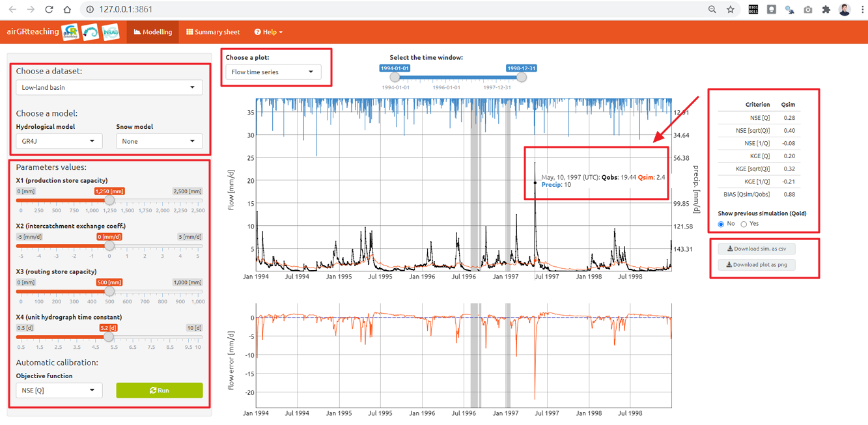The width and height of the screenshot is (868, 425).
Task: Select No for previous simulation
Action: [721, 224]
